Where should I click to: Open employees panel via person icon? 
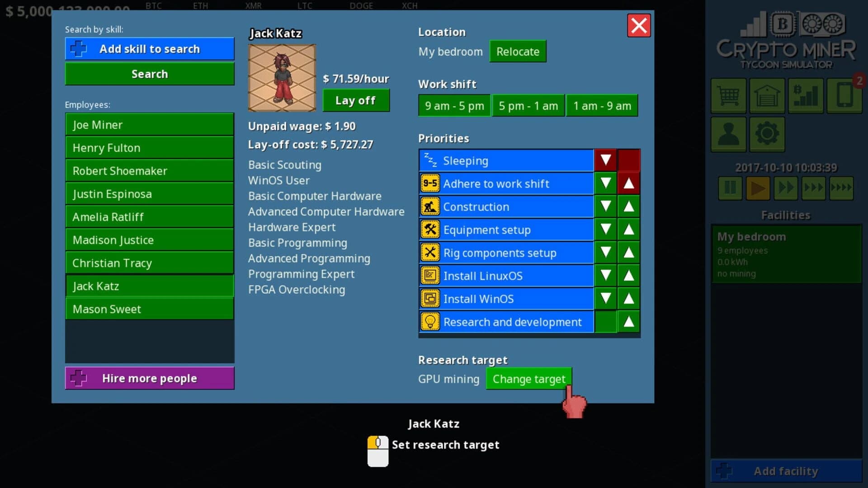pos(728,134)
